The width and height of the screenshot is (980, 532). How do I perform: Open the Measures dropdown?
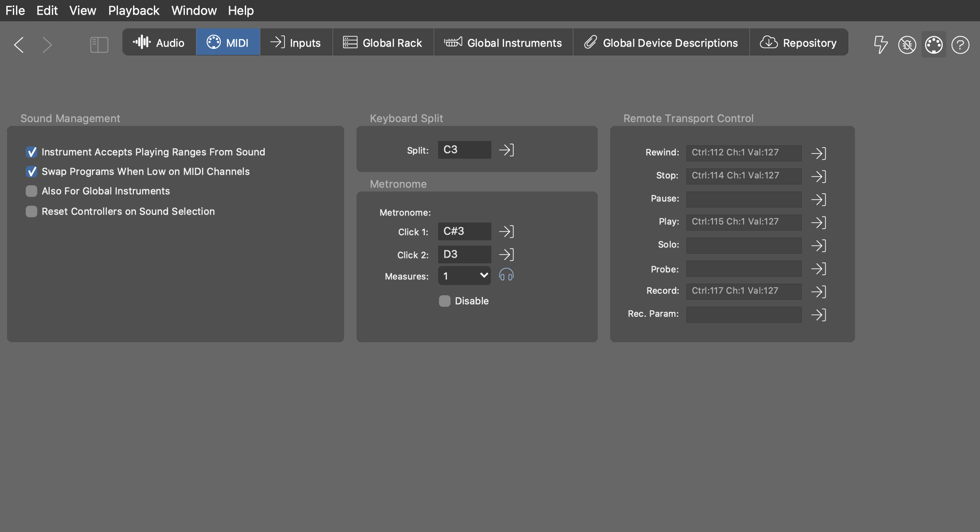(x=464, y=276)
